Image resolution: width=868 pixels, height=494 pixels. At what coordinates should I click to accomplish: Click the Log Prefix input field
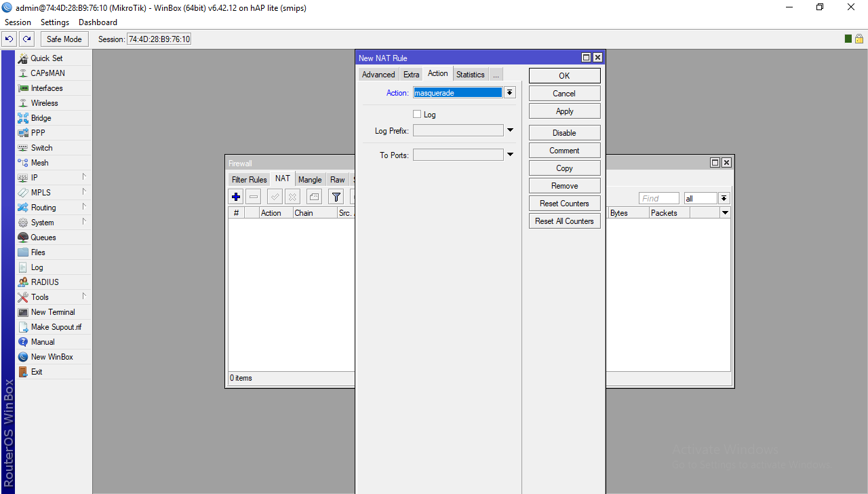[x=458, y=130]
